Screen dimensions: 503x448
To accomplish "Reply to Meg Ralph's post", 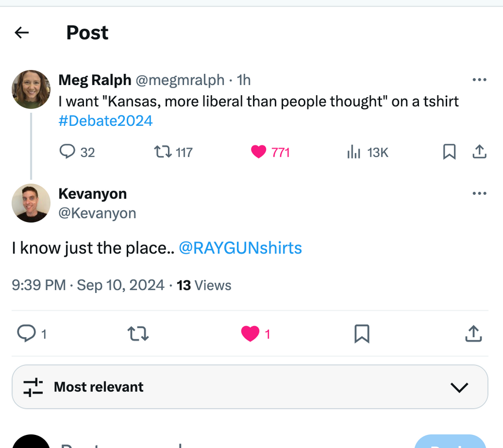I will (67, 152).
